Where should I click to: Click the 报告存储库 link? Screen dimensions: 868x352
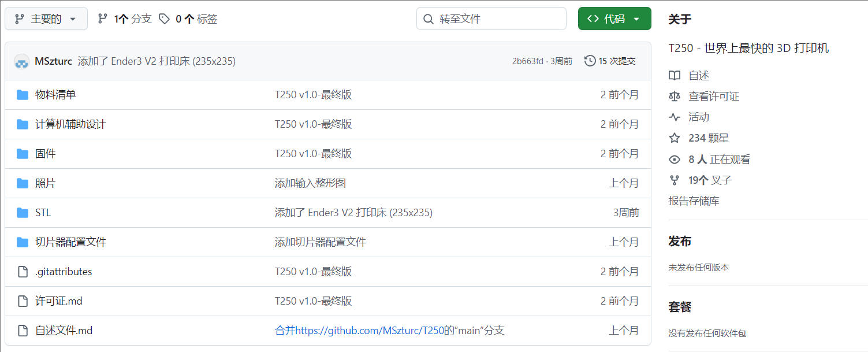pyautogui.click(x=694, y=201)
